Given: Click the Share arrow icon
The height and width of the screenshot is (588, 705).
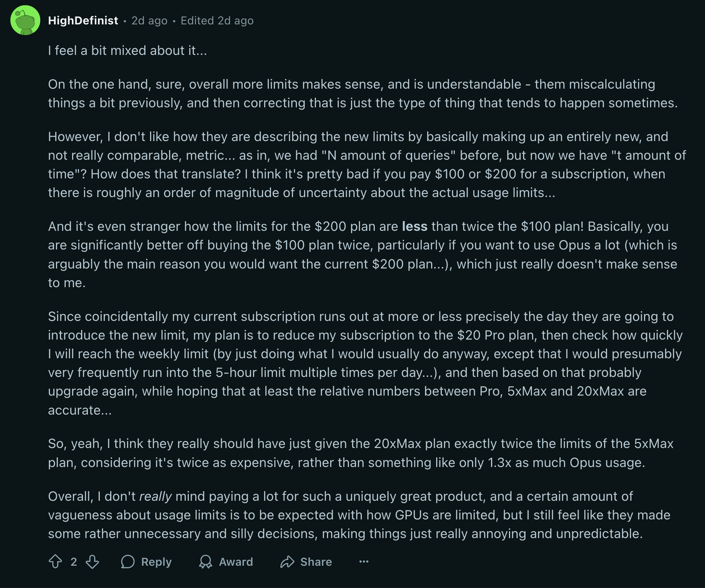Looking at the screenshot, I should [287, 561].
